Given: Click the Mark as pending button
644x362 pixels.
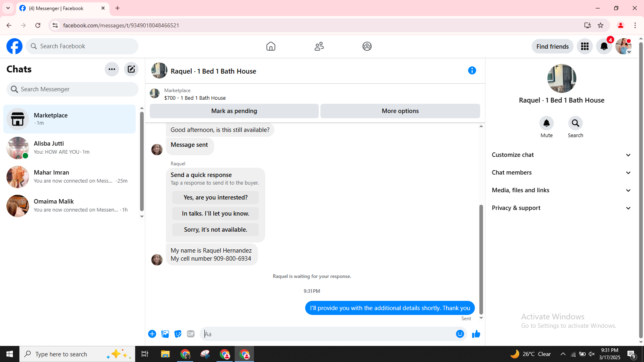Looking at the screenshot, I should tap(234, 111).
